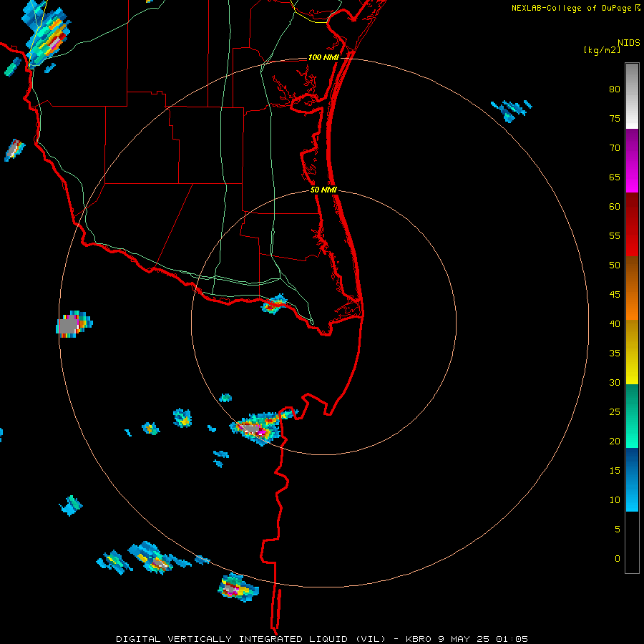Screen dimensions: 644x644
Task: Click the scale value 40
Action: pos(615,323)
